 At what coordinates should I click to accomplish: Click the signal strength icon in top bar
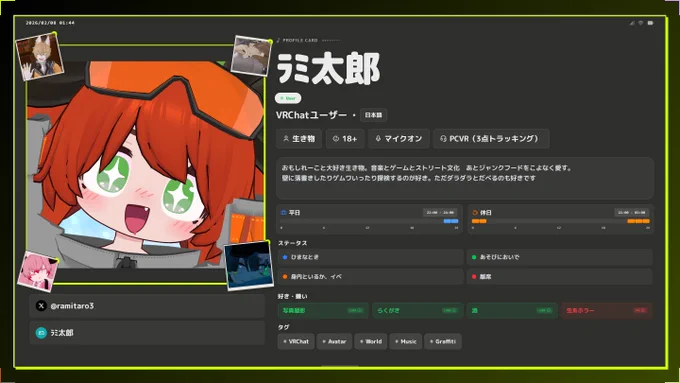(x=632, y=23)
